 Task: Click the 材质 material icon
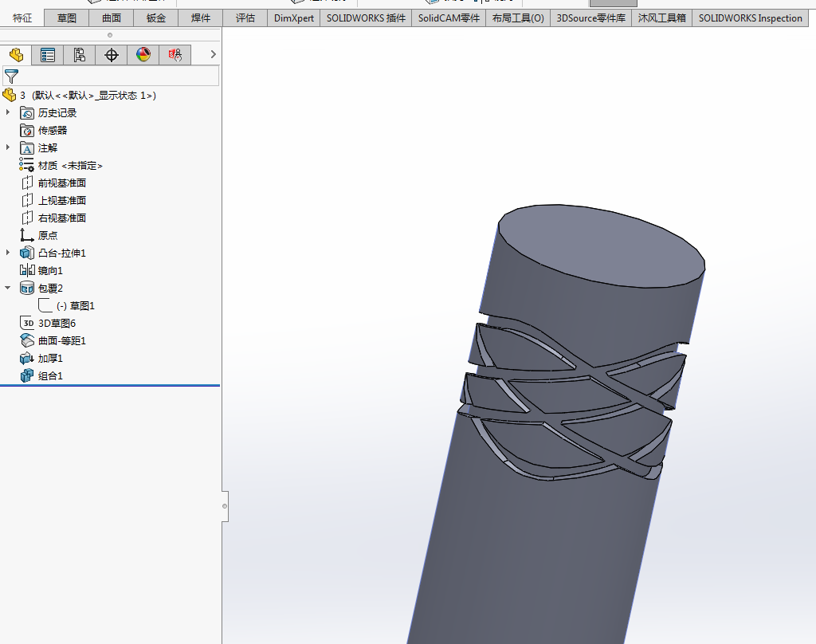tap(27, 165)
